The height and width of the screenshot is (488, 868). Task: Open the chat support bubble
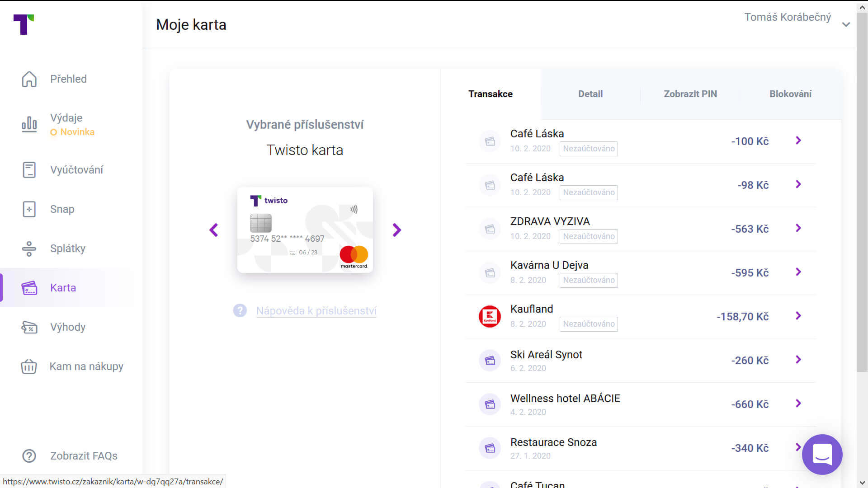pyautogui.click(x=822, y=455)
